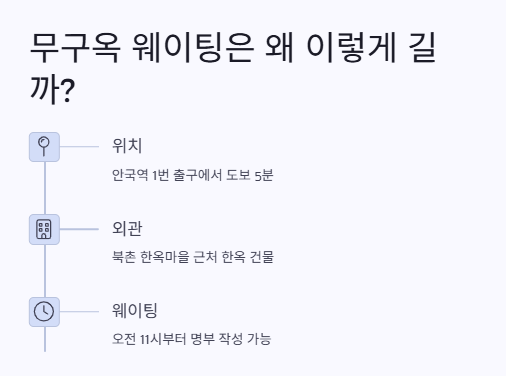Click the map pin location icon
The image size is (506, 376).
click(x=44, y=147)
